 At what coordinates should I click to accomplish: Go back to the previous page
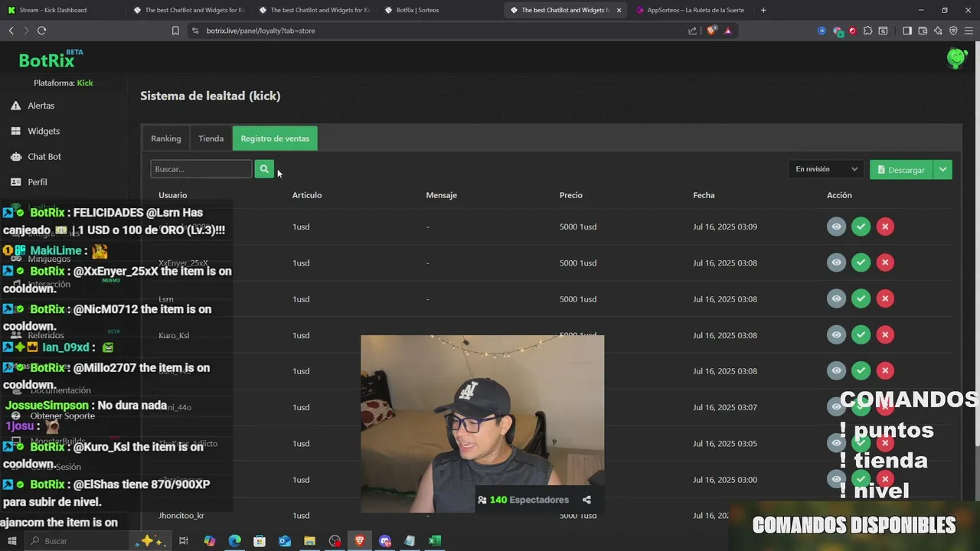click(11, 31)
